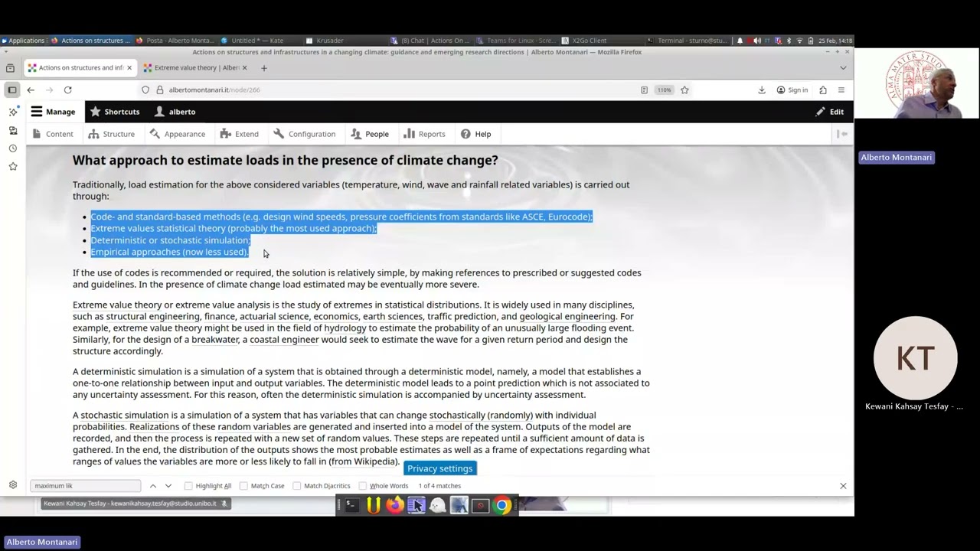980x551 pixels.
Task: Follow the structural engineering link
Action: point(152,316)
